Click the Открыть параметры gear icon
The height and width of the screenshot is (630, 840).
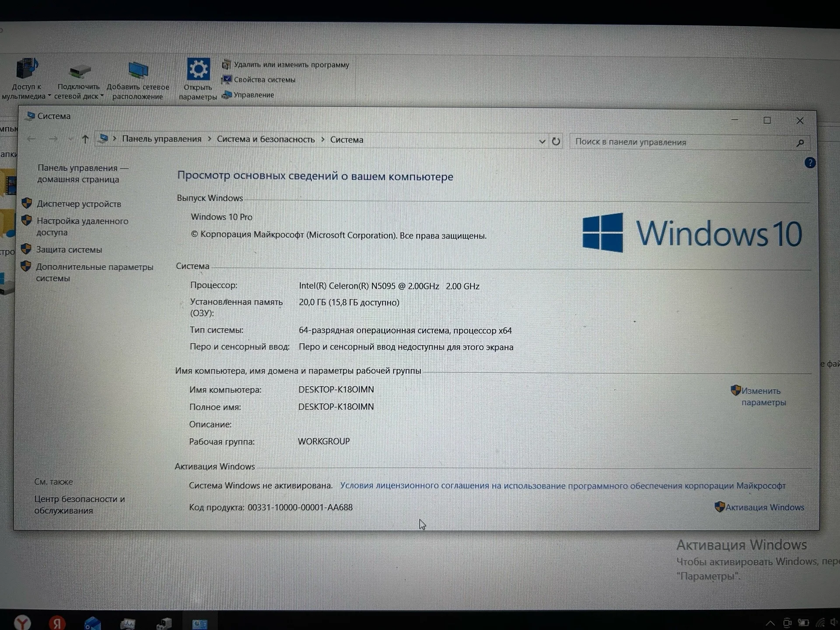(198, 70)
